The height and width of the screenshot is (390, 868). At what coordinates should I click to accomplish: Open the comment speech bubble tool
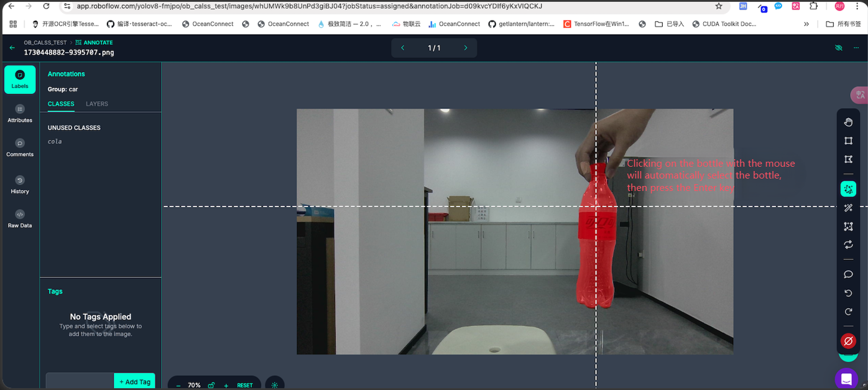848,274
